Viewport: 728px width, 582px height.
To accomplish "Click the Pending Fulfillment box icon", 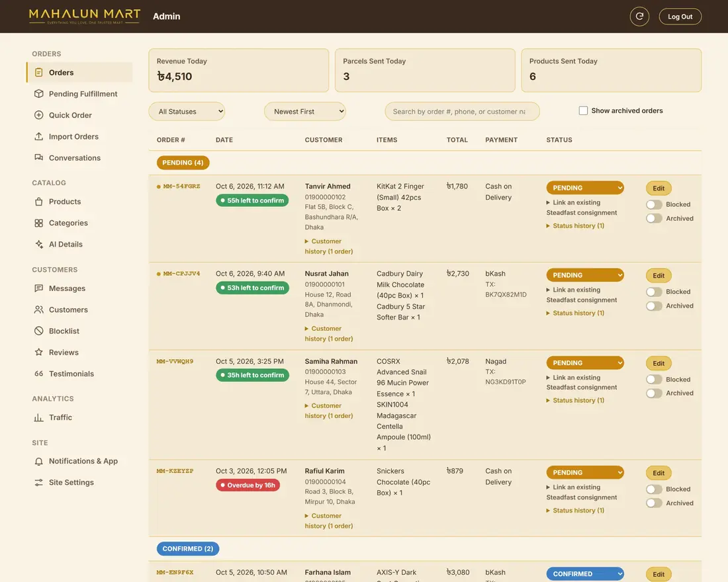I will tap(39, 94).
